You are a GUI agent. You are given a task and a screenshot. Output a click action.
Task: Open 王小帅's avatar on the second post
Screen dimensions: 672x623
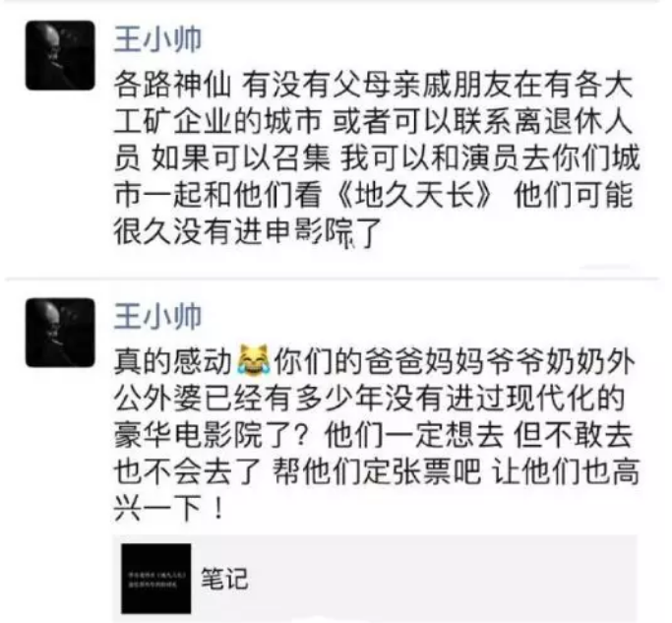coord(60,334)
